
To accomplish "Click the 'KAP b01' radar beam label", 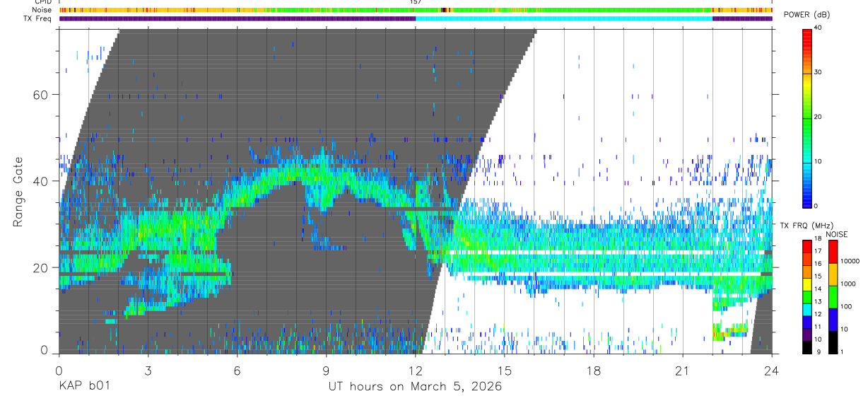I will point(83,387).
